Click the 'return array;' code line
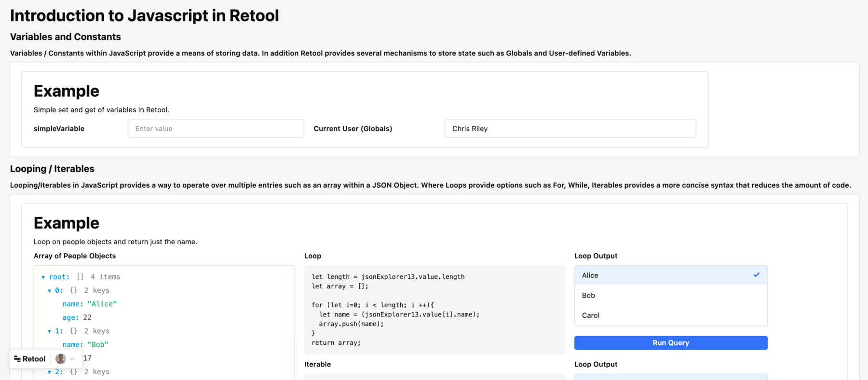Viewport: 868px width, 380px height. [336, 343]
